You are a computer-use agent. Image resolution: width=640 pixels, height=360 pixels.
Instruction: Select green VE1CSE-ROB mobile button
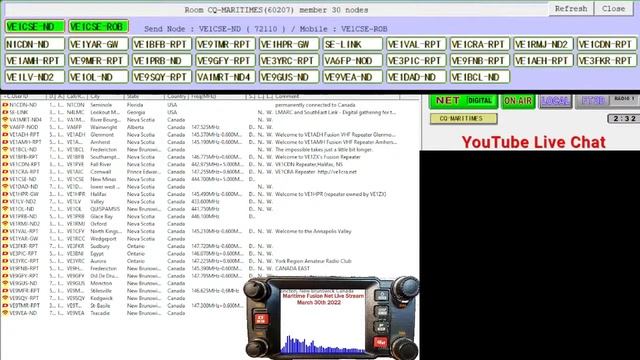pos(99,27)
